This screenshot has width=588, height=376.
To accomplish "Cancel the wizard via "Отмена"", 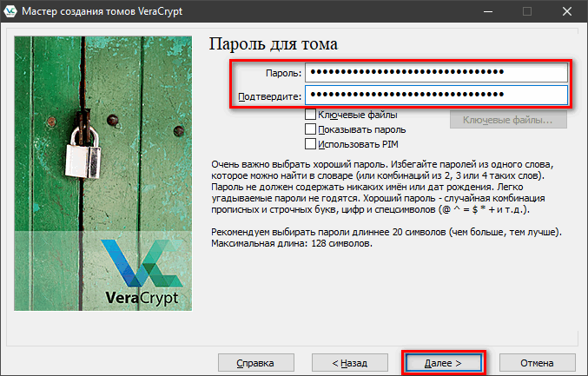I will coord(537,361).
